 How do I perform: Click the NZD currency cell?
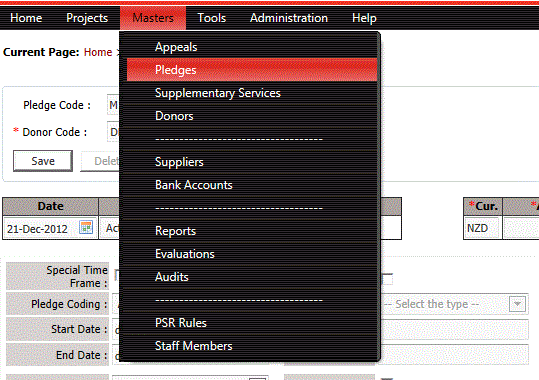click(481, 228)
